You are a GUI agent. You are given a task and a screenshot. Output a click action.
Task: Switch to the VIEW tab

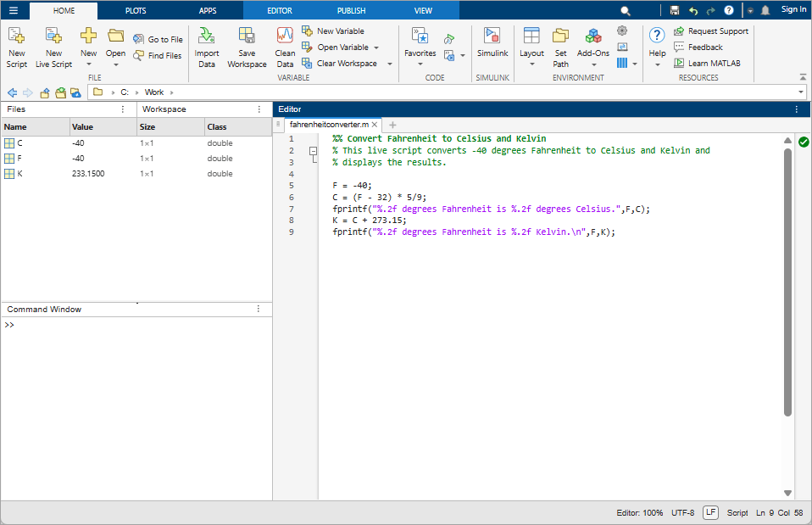(x=423, y=10)
